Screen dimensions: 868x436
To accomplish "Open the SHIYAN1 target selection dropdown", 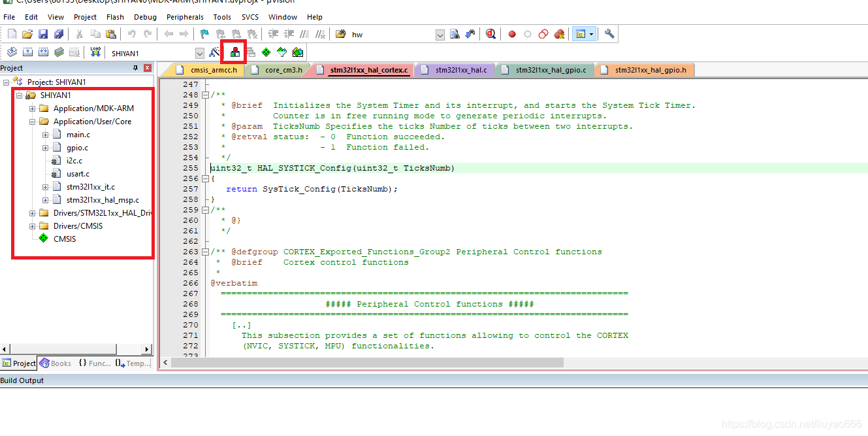I will [200, 53].
